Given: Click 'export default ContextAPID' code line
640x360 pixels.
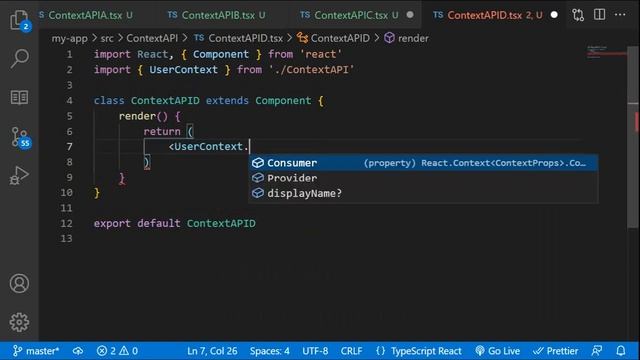Looking at the screenshot, I should coord(175,223).
